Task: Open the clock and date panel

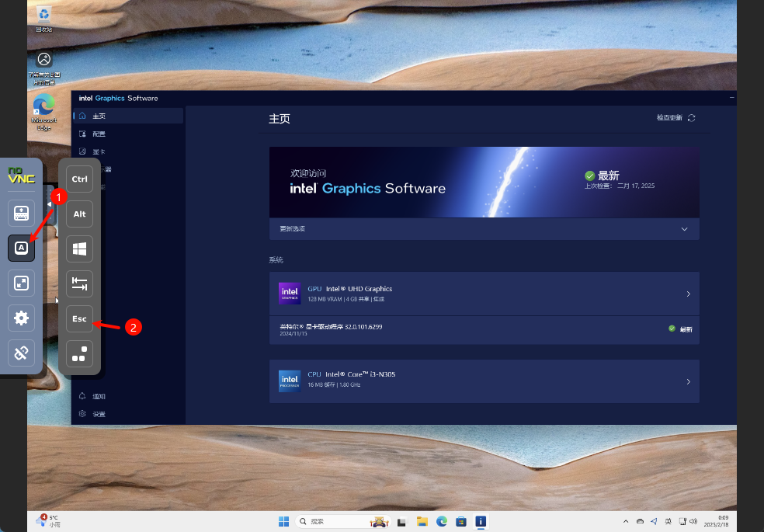Action: (716, 521)
